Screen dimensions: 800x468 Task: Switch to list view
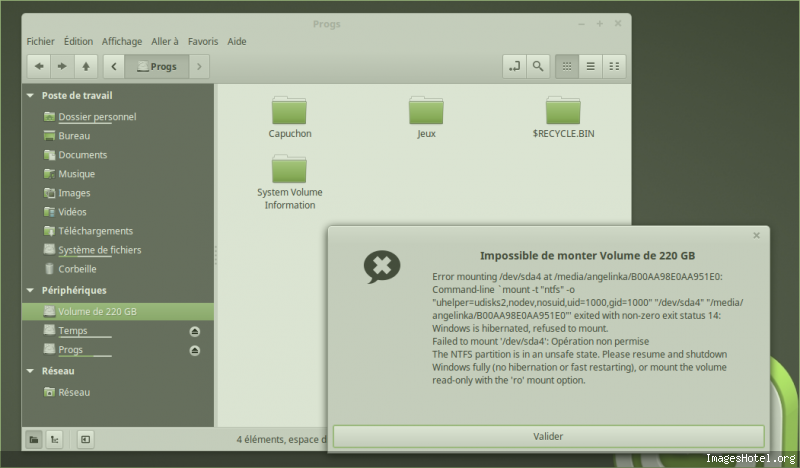590,66
